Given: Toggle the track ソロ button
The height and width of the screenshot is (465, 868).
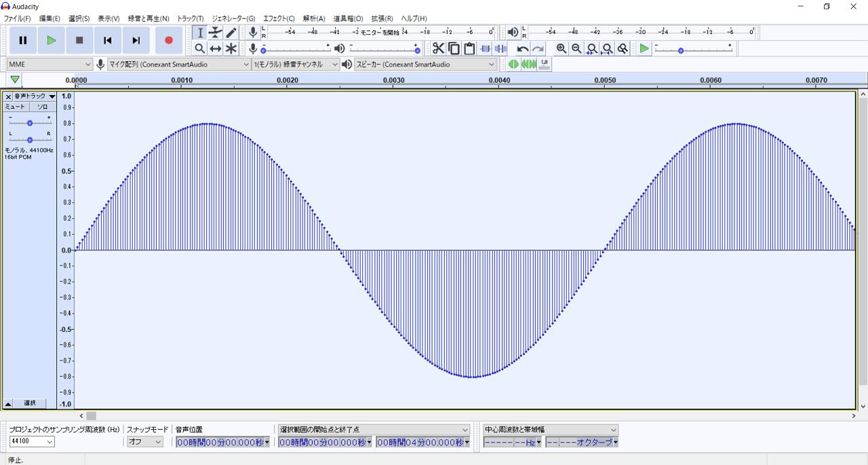Looking at the screenshot, I should tap(42, 107).
